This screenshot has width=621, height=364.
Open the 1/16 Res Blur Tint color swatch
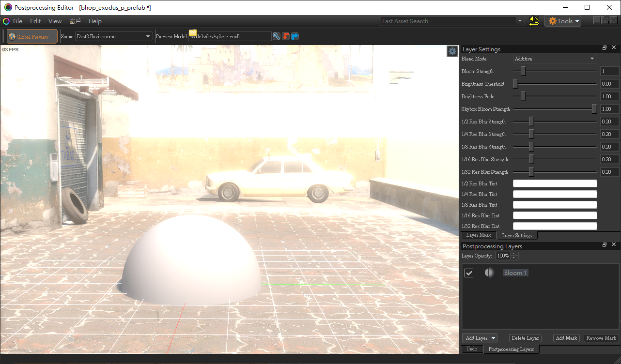555,215
